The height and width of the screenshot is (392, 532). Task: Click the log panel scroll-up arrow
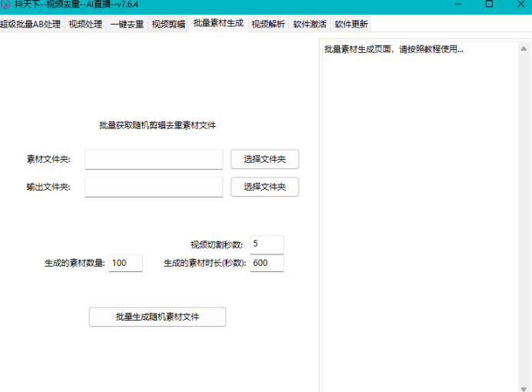pos(524,49)
